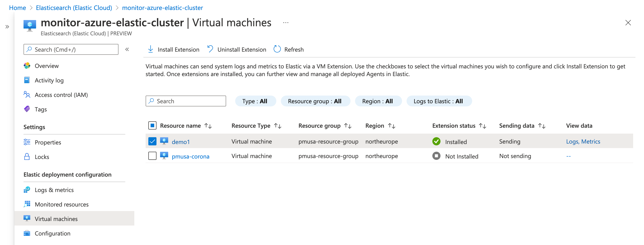Open the pmusa-corona virtual machine

coord(190,156)
